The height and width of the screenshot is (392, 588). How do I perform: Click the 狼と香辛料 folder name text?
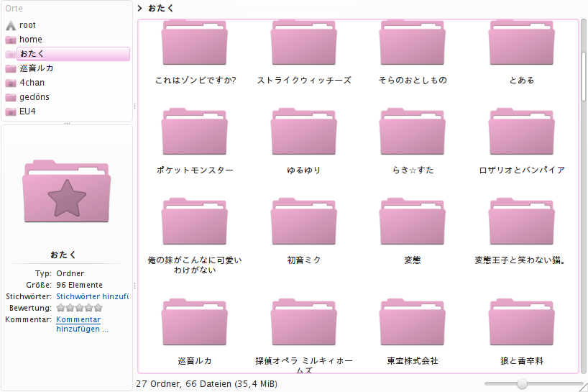click(x=522, y=361)
